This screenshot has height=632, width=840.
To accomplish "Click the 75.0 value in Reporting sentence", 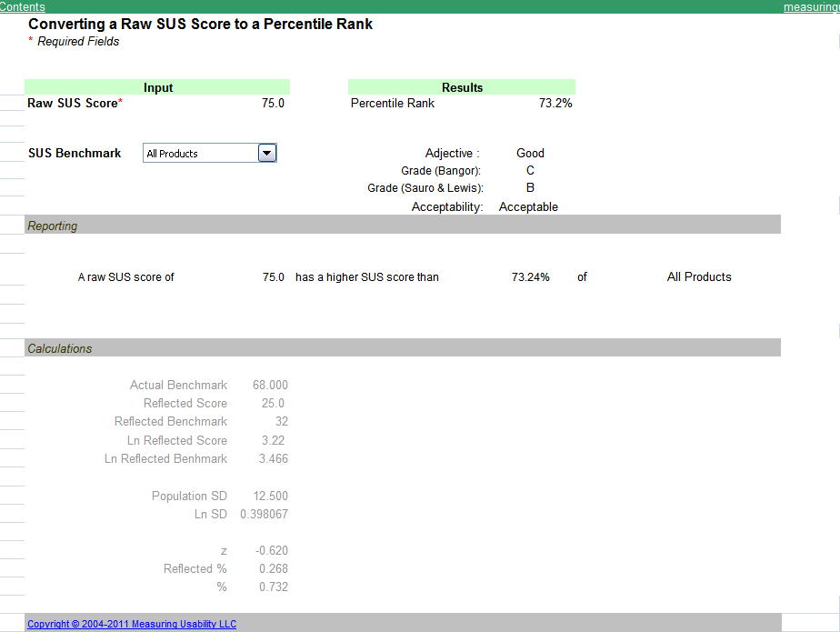I will (x=274, y=277).
